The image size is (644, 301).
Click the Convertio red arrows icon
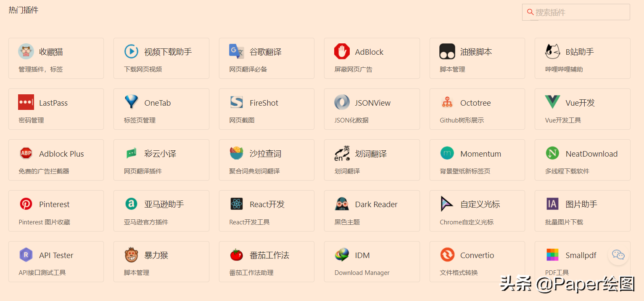click(447, 255)
